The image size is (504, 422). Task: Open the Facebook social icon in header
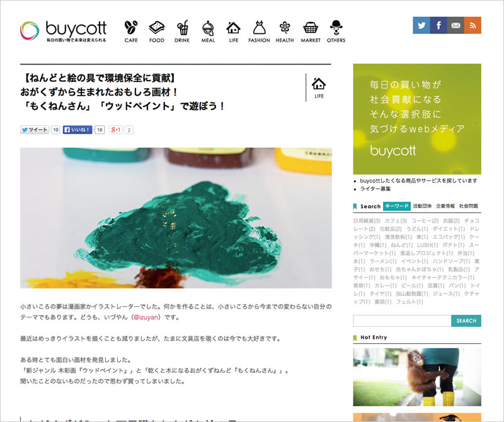click(x=438, y=25)
